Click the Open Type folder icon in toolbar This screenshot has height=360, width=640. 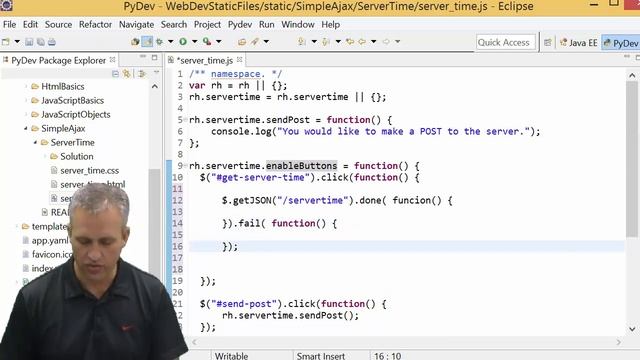(242, 42)
